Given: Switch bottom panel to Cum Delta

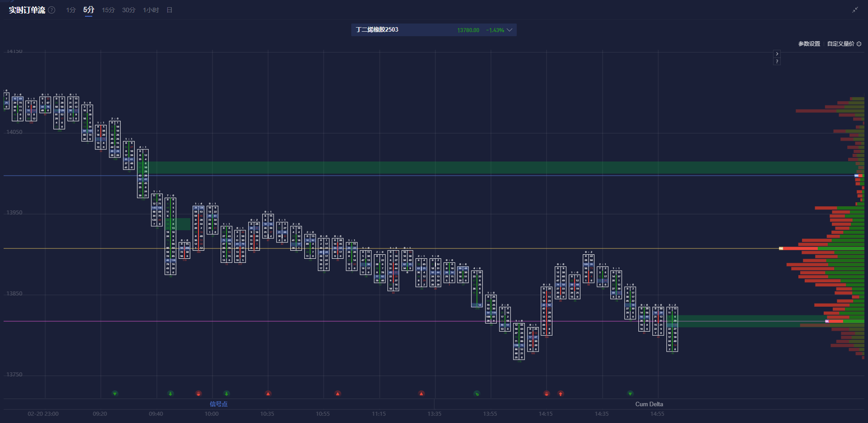Looking at the screenshot, I should (649, 404).
